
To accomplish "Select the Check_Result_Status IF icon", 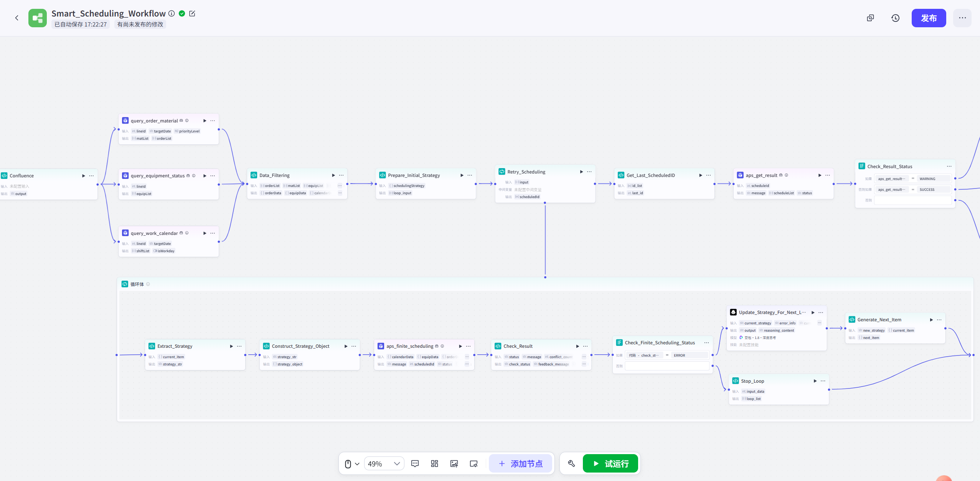I will pos(862,166).
